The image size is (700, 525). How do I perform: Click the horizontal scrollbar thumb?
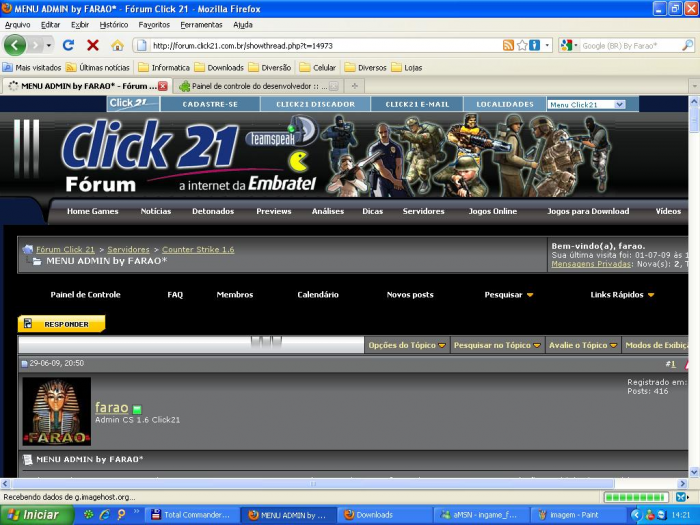[x=313, y=483]
